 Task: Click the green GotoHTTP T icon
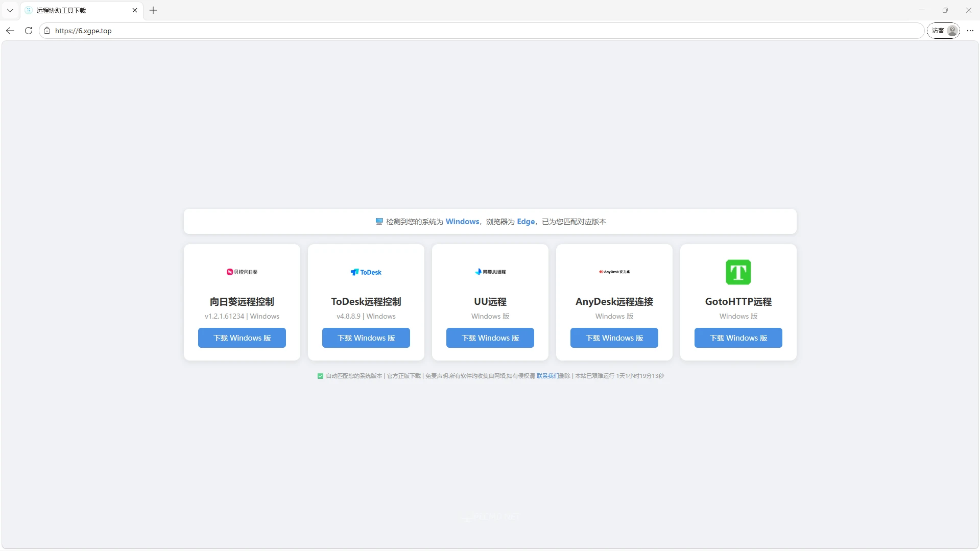738,272
